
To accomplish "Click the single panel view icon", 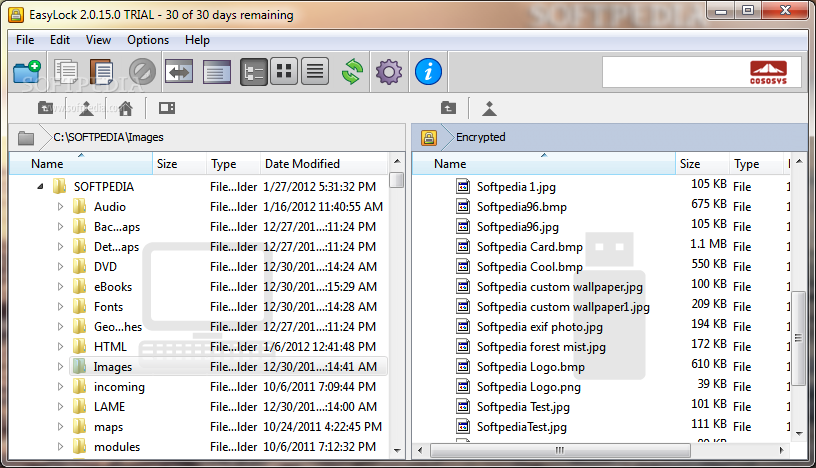I will [x=216, y=72].
